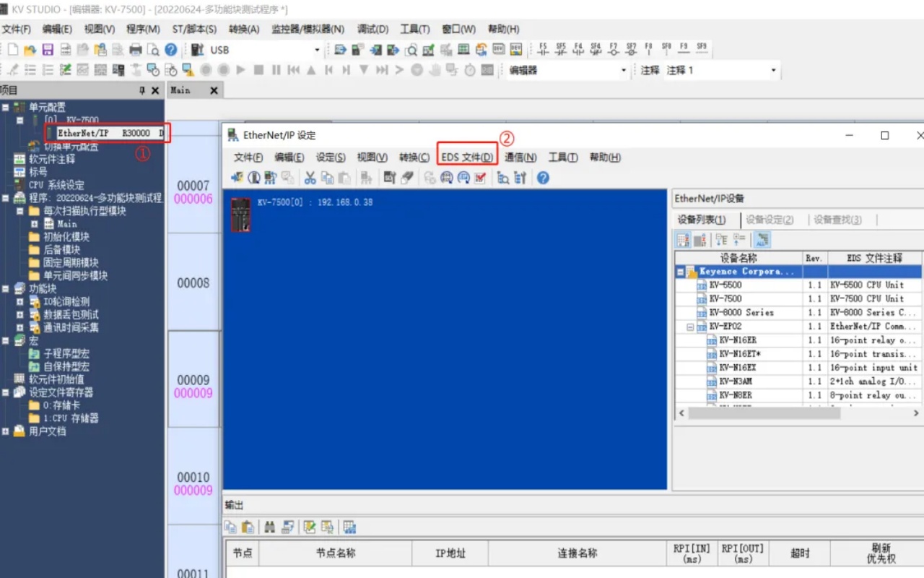
Task: Pin the 项目 panel using the pushpin
Action: coord(142,90)
